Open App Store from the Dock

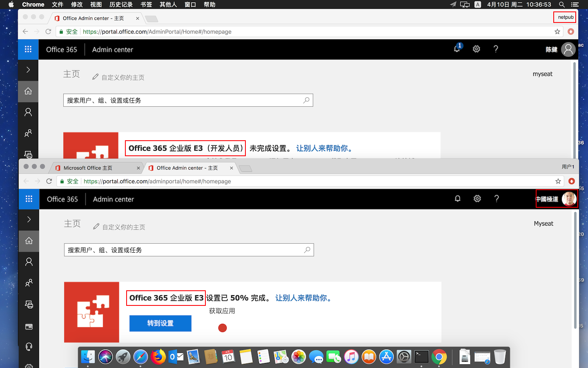click(386, 357)
